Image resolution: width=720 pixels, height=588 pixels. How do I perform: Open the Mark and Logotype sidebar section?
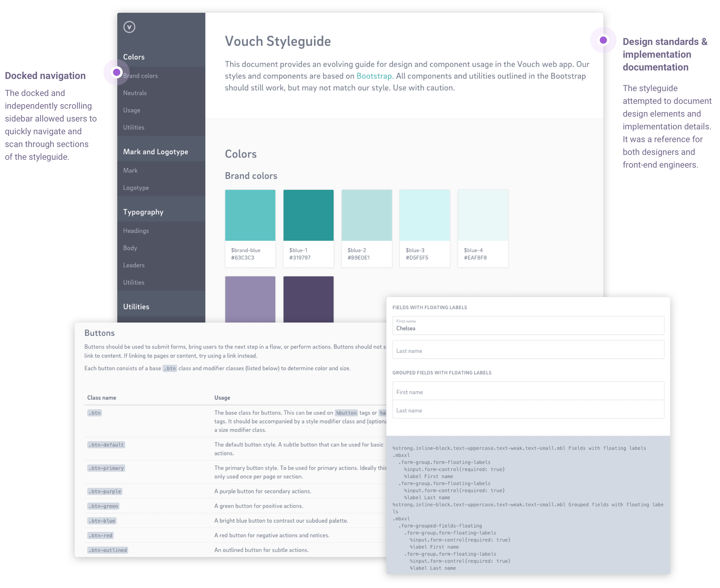click(x=156, y=152)
